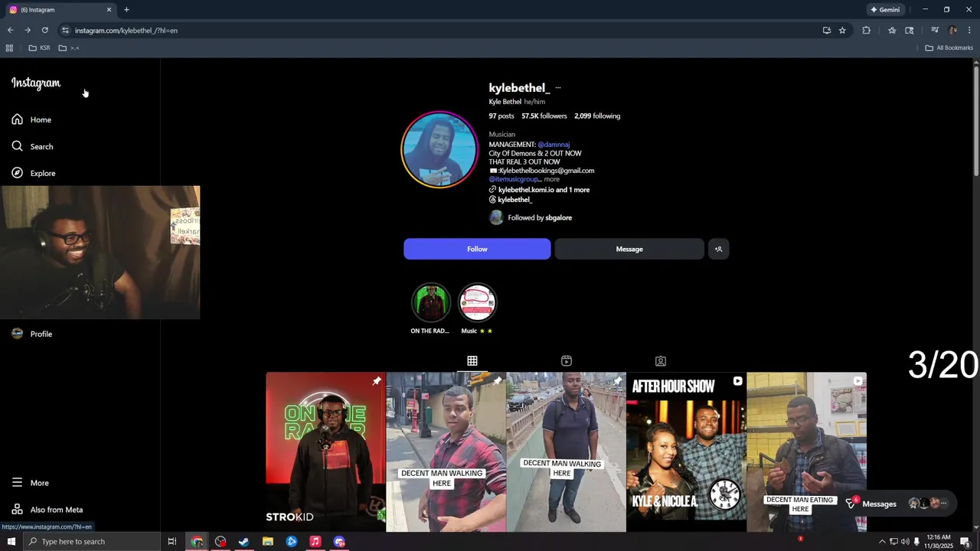The width and height of the screenshot is (980, 551).
Task: Go to Home in Instagram sidebar
Action: click(x=31, y=119)
